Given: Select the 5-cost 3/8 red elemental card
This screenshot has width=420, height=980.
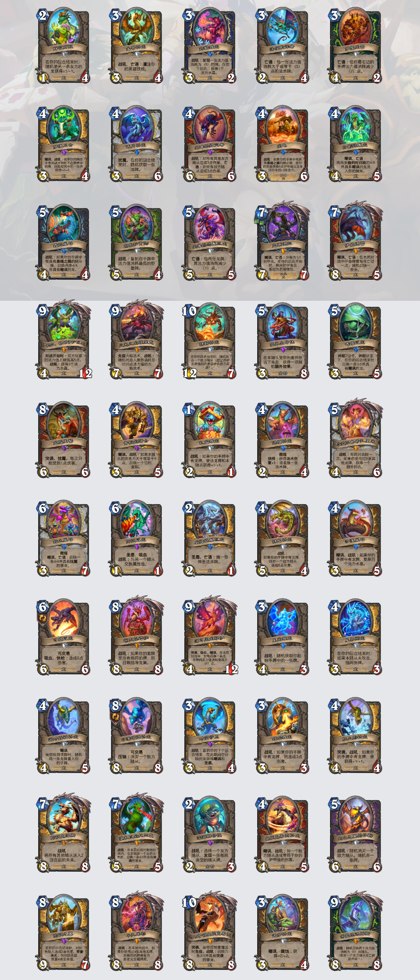Looking at the screenshot, I should (x=283, y=341).
